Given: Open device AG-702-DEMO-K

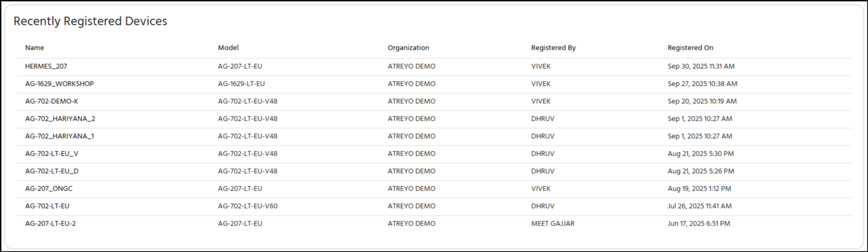Looking at the screenshot, I should [51, 102].
